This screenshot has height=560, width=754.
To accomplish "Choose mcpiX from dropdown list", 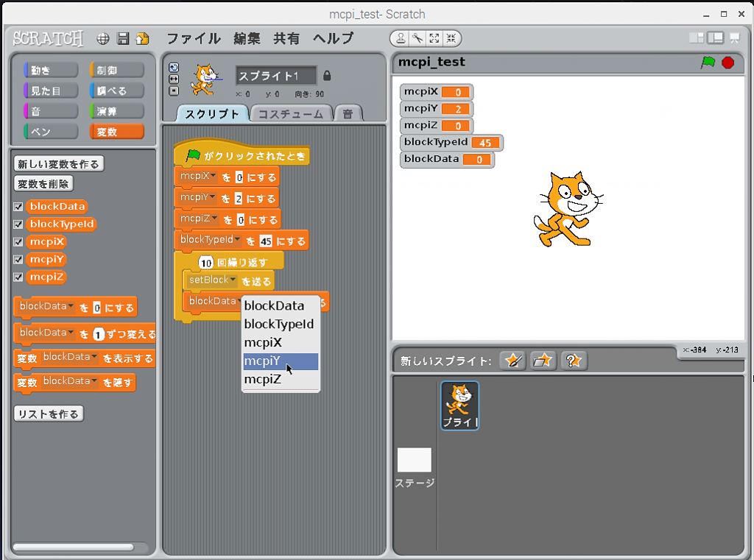I will tap(281, 343).
